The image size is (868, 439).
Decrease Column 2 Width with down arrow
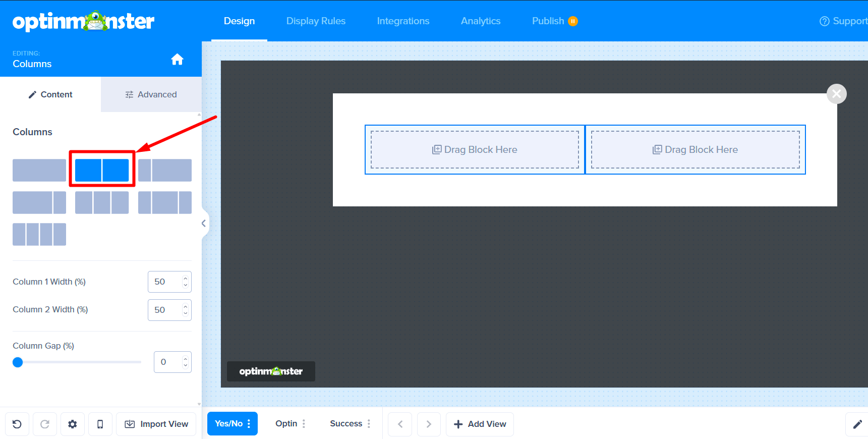(x=186, y=313)
